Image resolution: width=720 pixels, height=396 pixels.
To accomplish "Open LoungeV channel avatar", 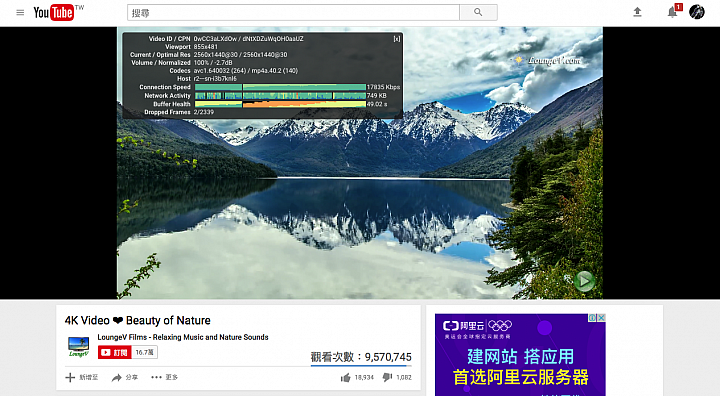I will tap(79, 347).
